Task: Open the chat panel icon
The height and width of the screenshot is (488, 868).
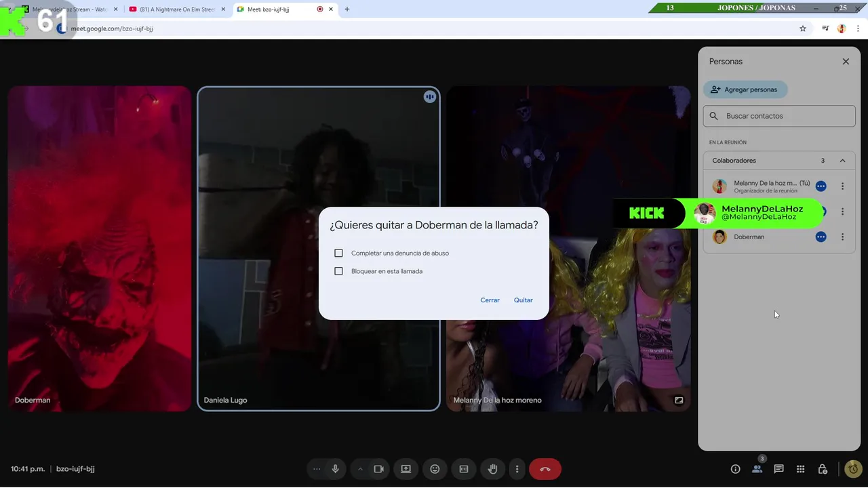Action: point(778,469)
